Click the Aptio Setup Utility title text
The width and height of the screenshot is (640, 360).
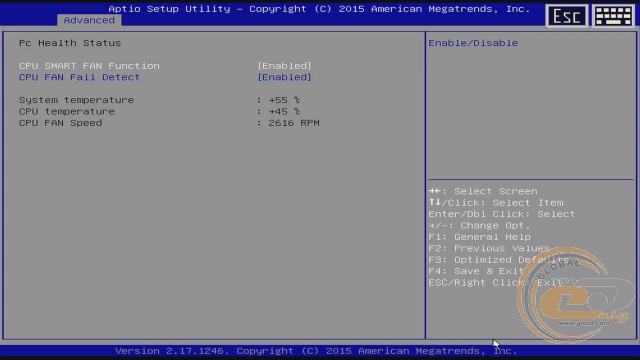319,9
